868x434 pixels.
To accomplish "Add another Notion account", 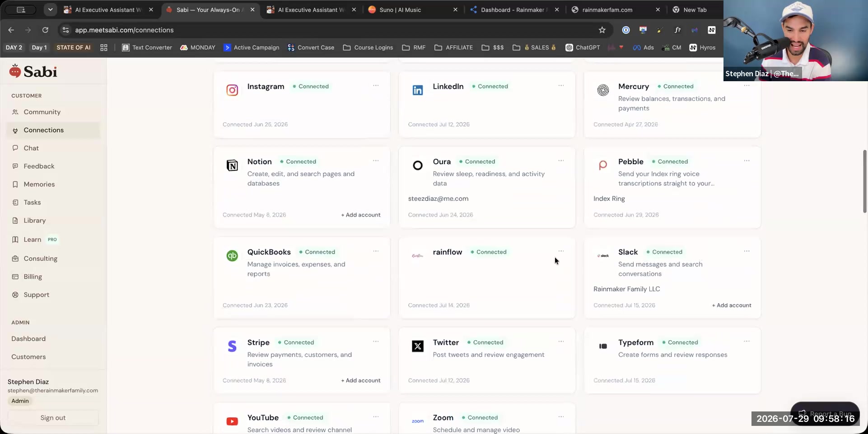I will [361, 215].
